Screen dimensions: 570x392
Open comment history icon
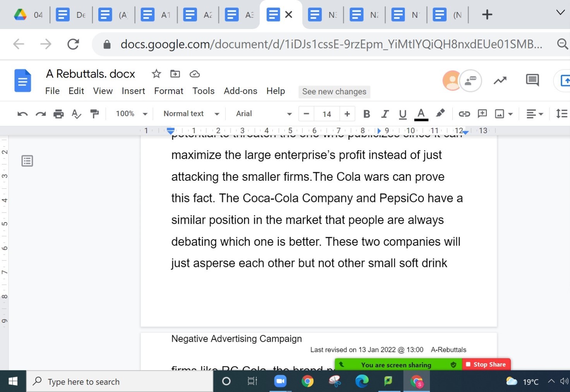(x=532, y=80)
